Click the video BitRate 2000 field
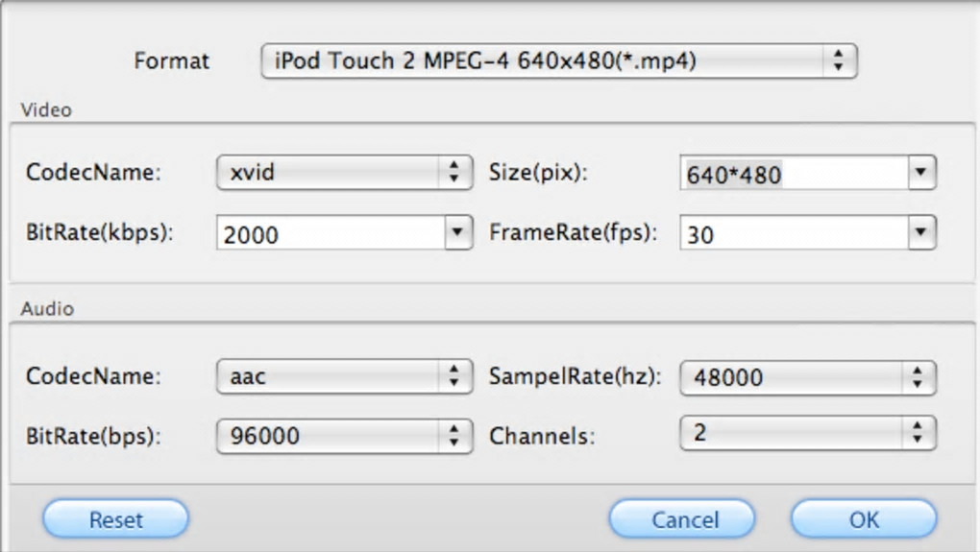Image resolution: width=980 pixels, height=552 pixels. coord(331,233)
